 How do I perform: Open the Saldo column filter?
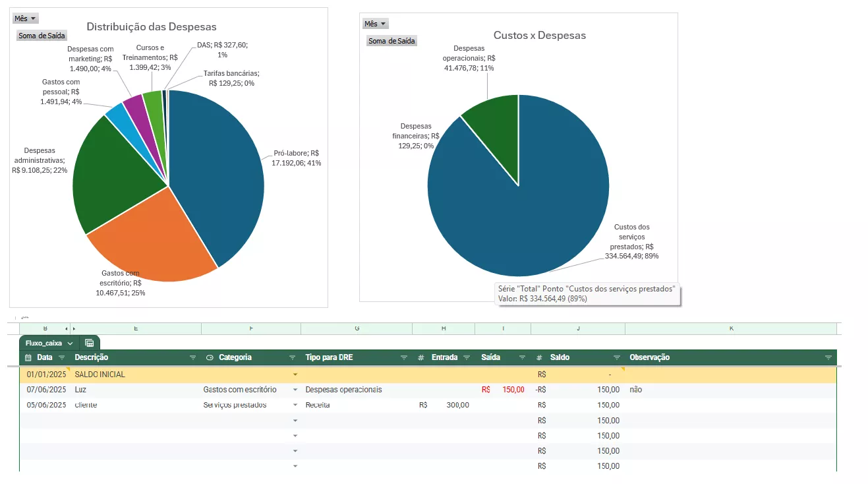617,357
